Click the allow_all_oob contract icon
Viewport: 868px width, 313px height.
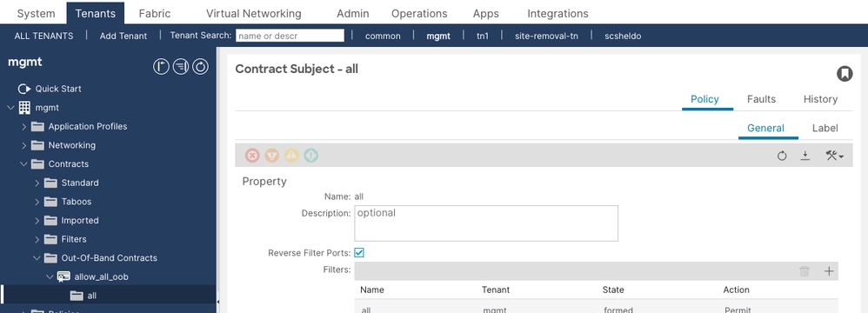[63, 276]
